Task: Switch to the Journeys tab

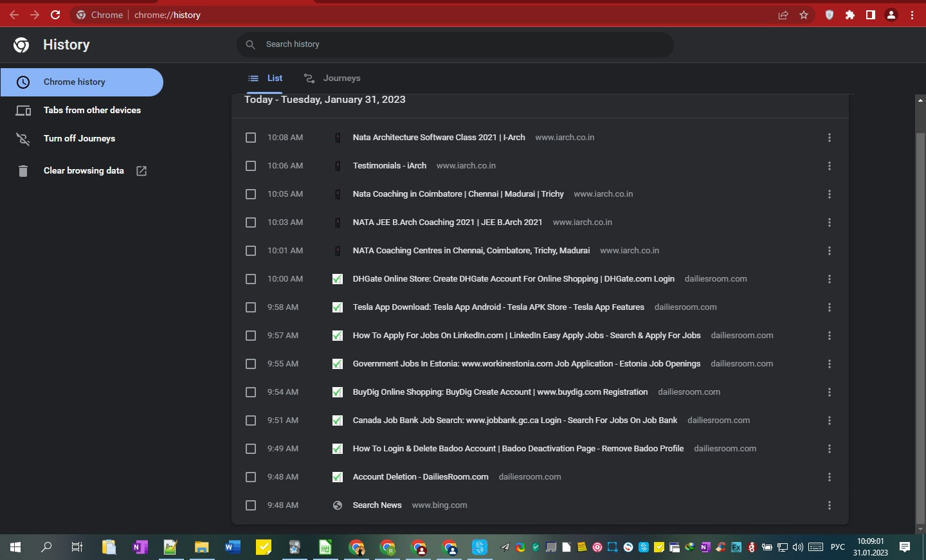Action: (332, 78)
